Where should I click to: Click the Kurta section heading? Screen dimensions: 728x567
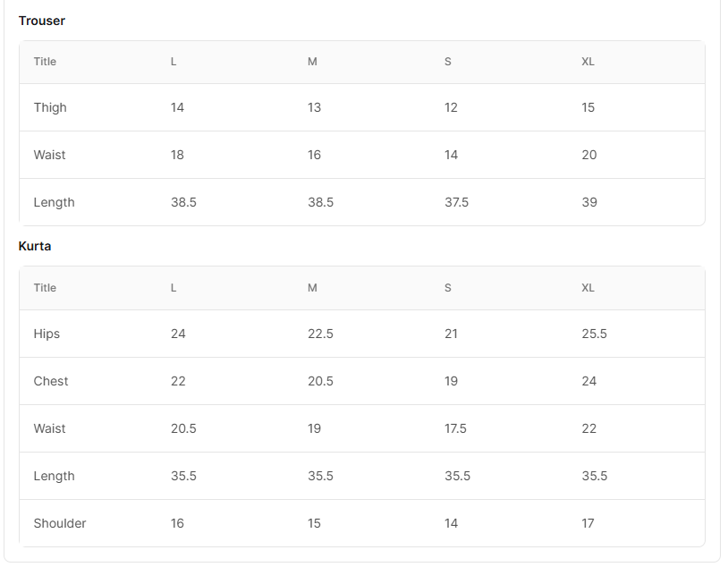tap(35, 246)
